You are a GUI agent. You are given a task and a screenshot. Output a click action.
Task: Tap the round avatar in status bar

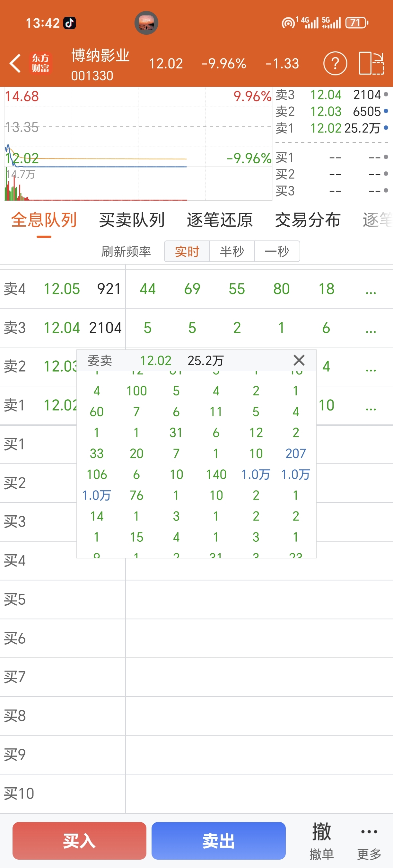(x=146, y=23)
